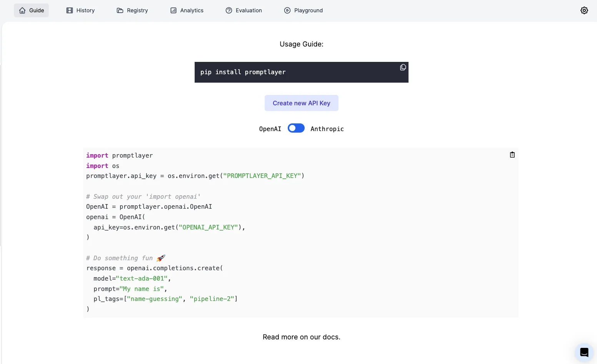This screenshot has width=597, height=364.
Task: Open the Evaluation tab
Action: pos(244,10)
